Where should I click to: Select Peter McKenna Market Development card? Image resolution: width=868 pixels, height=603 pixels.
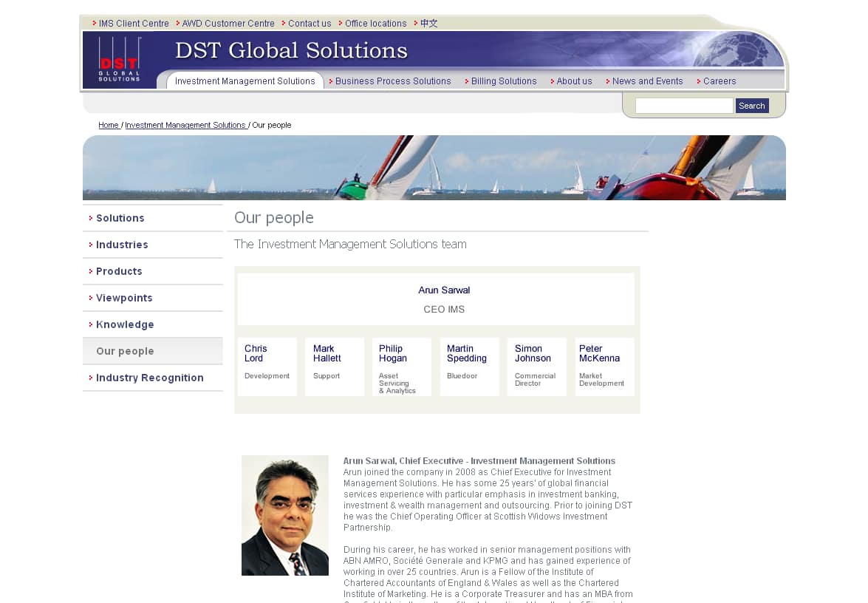point(604,367)
